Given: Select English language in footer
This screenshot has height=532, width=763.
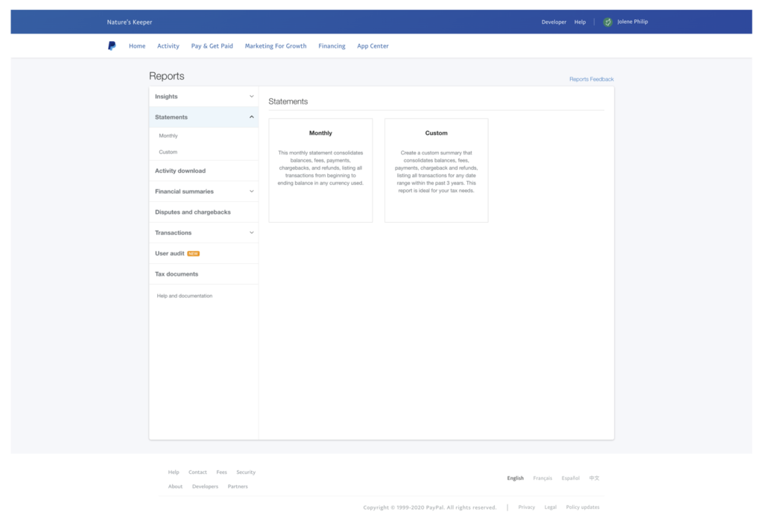Looking at the screenshot, I should (516, 478).
